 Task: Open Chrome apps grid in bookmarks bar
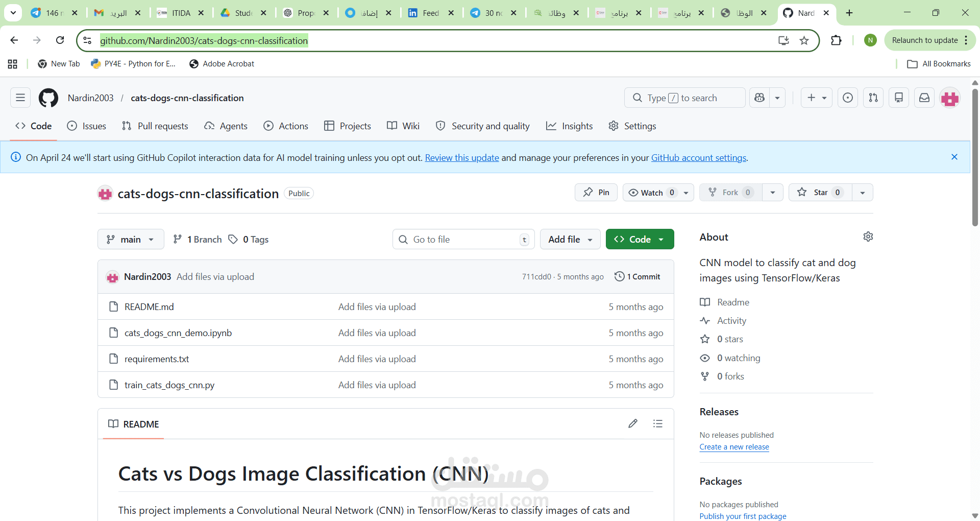tap(13, 64)
